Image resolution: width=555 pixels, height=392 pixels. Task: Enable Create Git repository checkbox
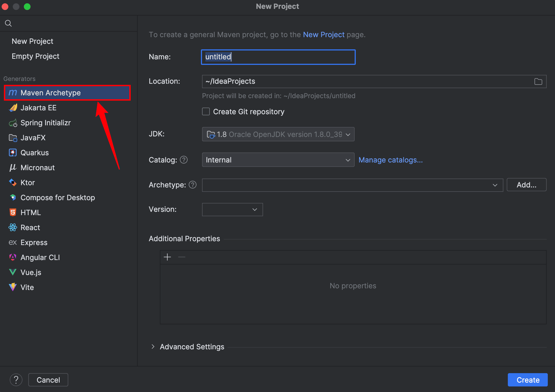point(206,111)
